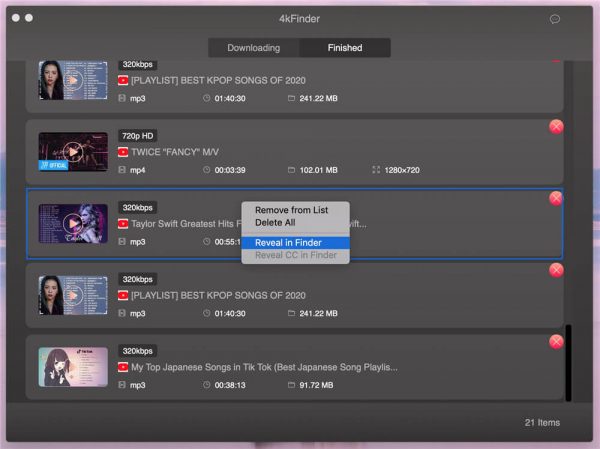
Task: Click the 102.01 MB file size
Action: click(x=318, y=170)
